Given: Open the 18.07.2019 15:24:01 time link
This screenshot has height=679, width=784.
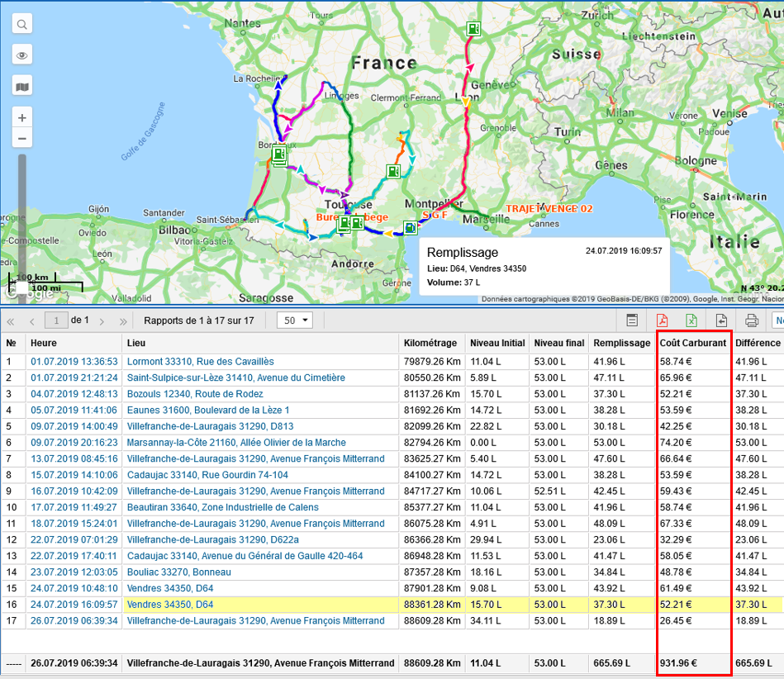Looking at the screenshot, I should tap(74, 524).
